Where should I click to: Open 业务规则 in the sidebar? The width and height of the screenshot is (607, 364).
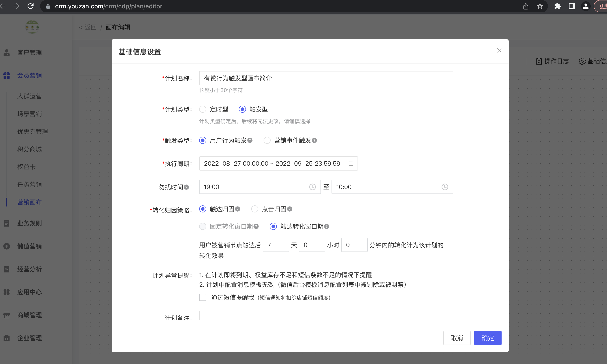(x=29, y=223)
